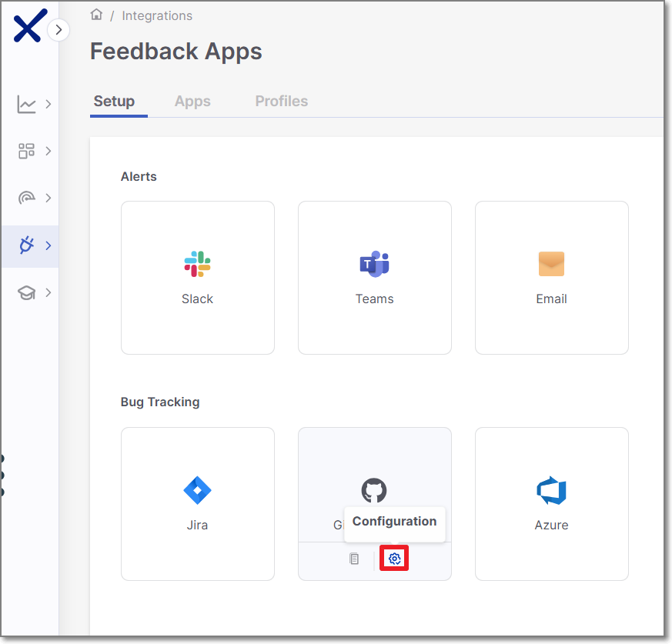Screen dimensions: 672x644
Task: Open GitHub documentation page icon
Action: tap(354, 559)
